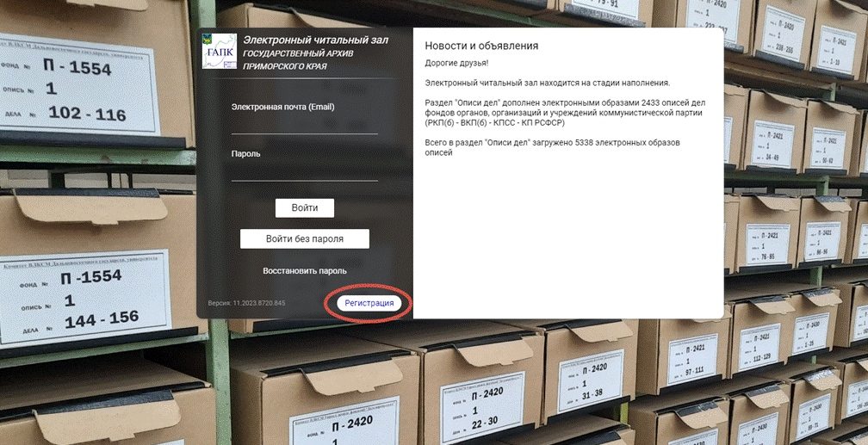
Task: Focus the password input field
Action: pos(304,171)
